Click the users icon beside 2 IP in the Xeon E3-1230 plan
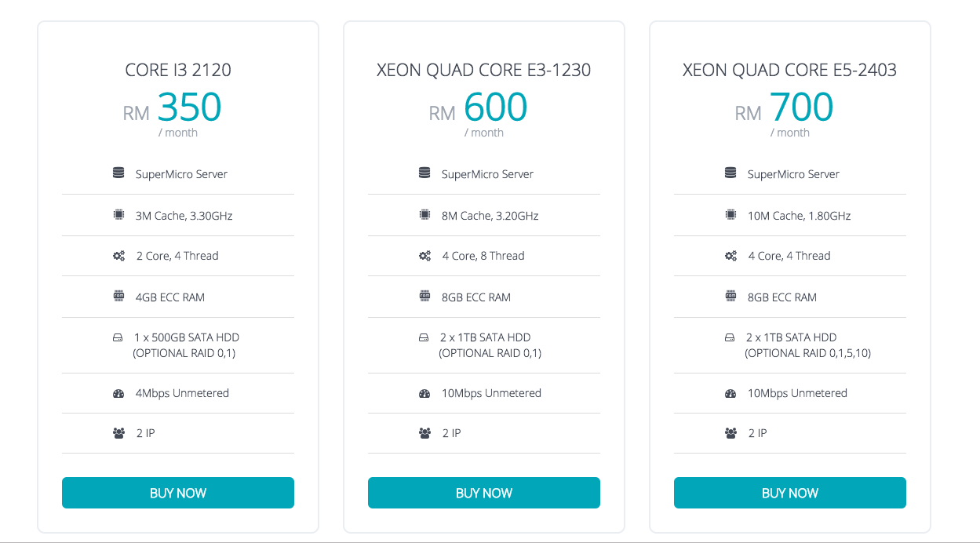 pos(424,433)
